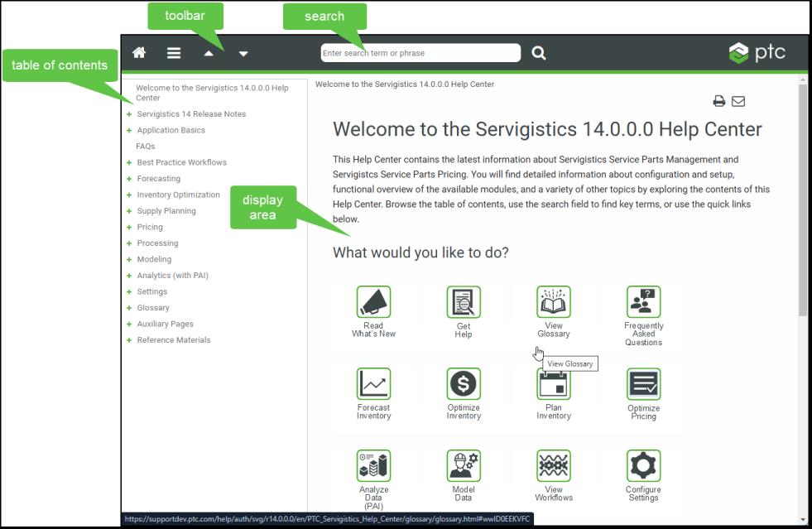Go to the Home page icon
This screenshot has width=812, height=529.
tap(139, 52)
